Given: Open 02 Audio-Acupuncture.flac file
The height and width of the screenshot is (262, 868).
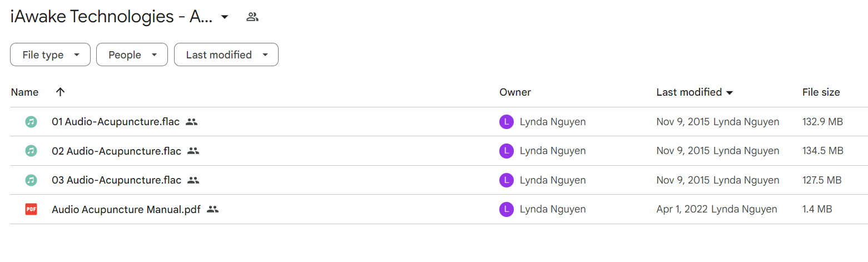Looking at the screenshot, I should tap(116, 151).
